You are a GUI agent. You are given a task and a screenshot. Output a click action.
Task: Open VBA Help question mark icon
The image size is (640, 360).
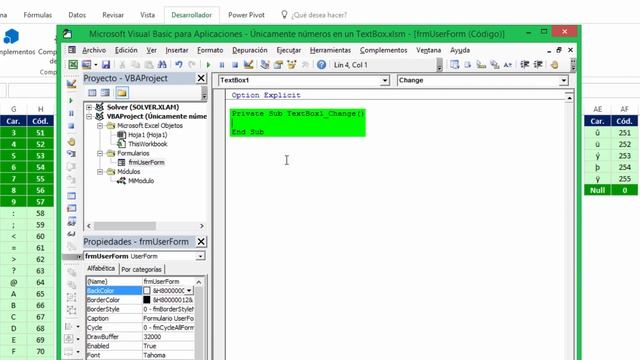pyautogui.click(x=321, y=64)
